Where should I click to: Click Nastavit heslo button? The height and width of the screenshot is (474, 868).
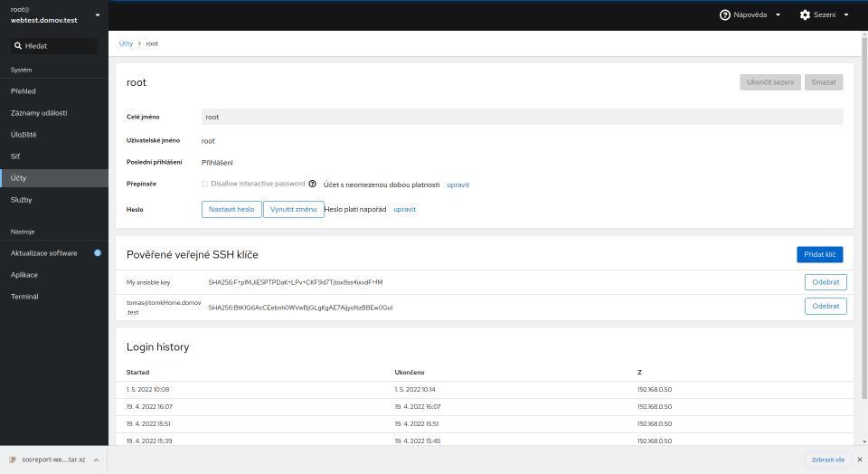(x=231, y=209)
